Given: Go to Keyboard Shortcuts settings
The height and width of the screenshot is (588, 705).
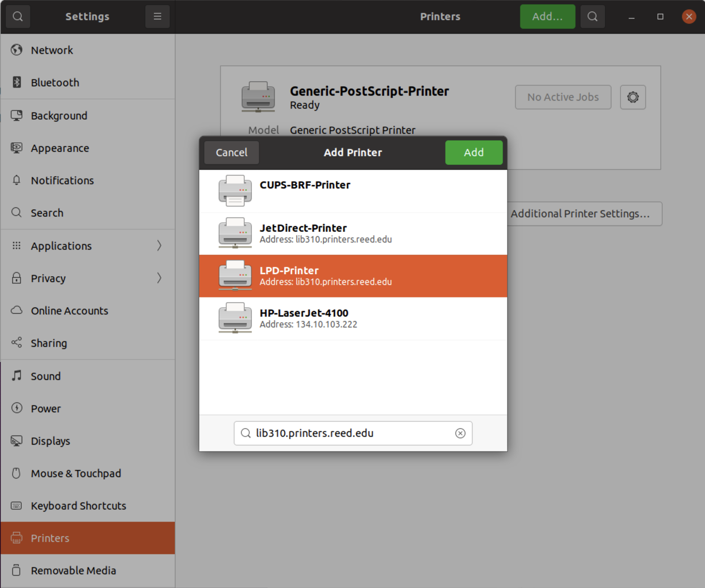Looking at the screenshot, I should (78, 506).
